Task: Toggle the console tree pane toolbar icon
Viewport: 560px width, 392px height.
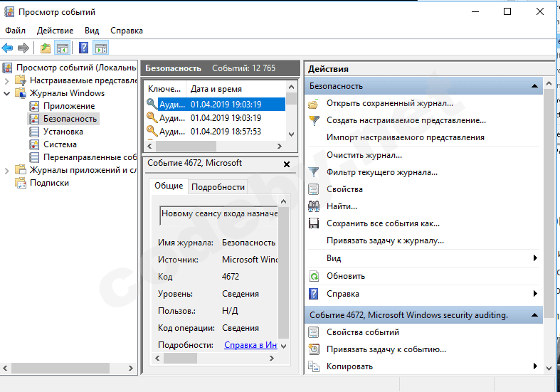Action: tap(62, 48)
